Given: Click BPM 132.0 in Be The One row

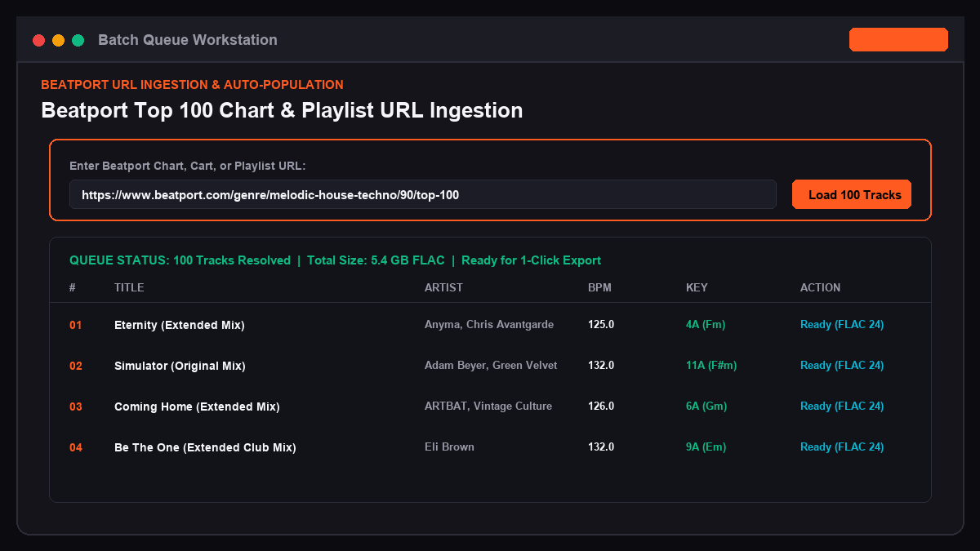Looking at the screenshot, I should (x=601, y=447).
